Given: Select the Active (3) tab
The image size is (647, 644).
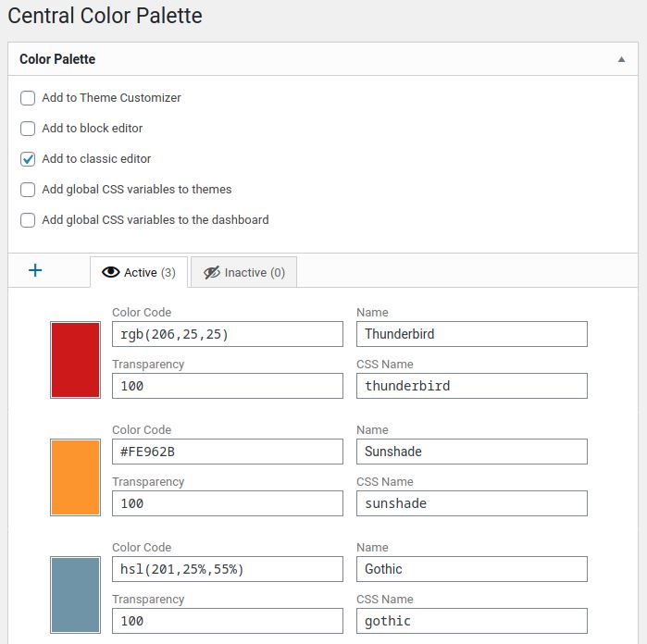Looking at the screenshot, I should [x=139, y=272].
